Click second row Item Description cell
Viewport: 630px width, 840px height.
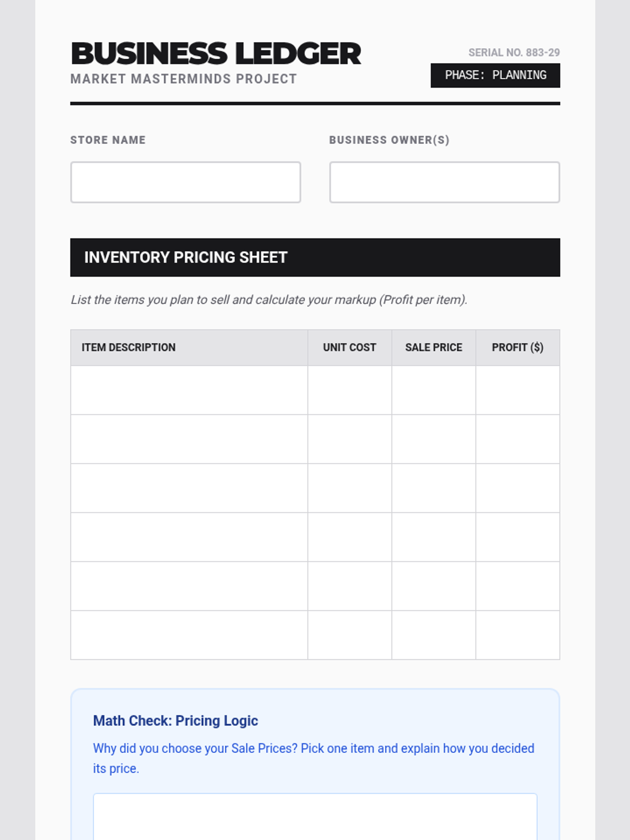189,439
